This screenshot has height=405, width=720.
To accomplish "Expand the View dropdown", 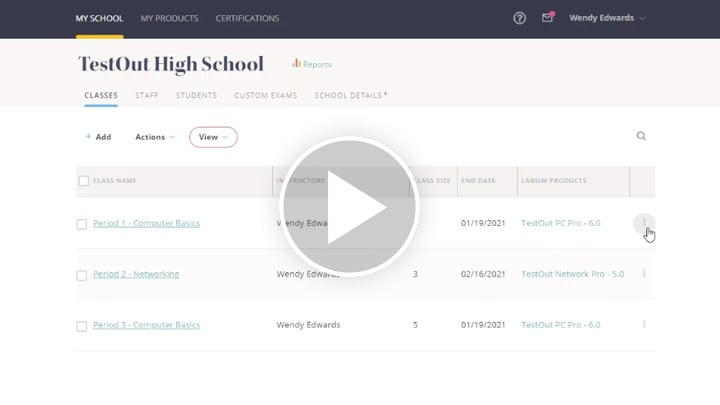I will [x=213, y=137].
